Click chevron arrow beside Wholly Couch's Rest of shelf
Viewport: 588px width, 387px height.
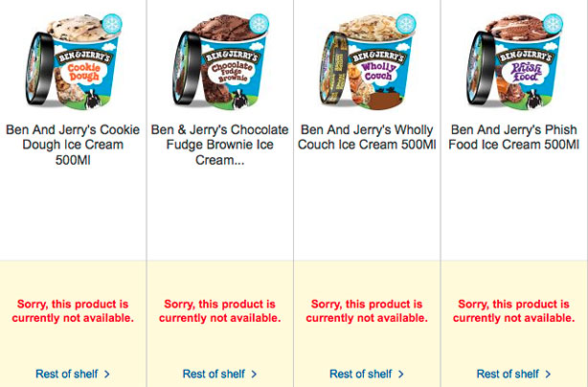click(x=400, y=374)
